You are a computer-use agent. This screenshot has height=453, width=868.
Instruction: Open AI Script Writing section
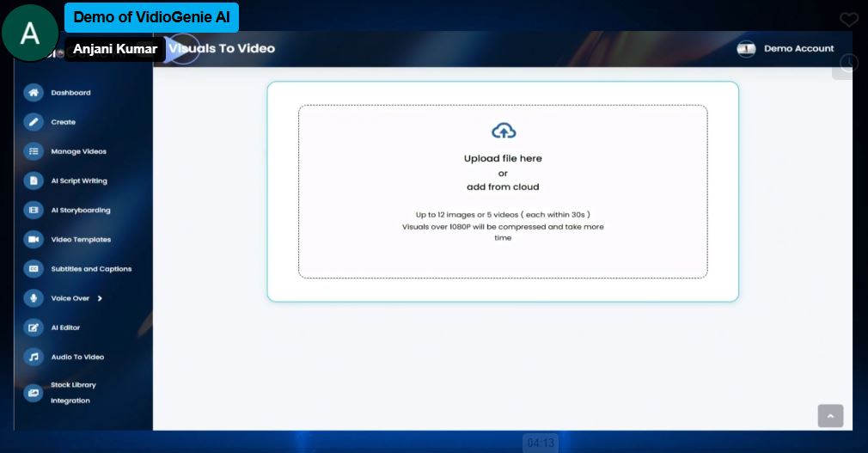coord(79,181)
